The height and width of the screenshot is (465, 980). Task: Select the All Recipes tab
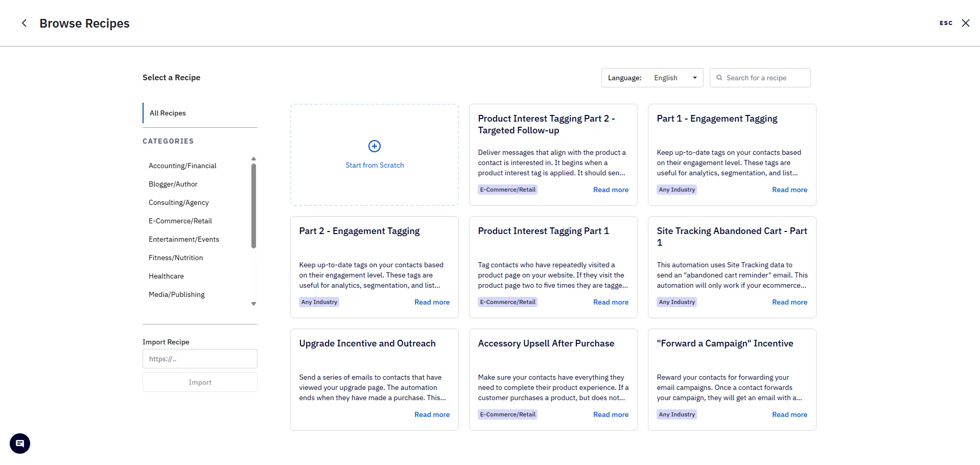tap(168, 113)
